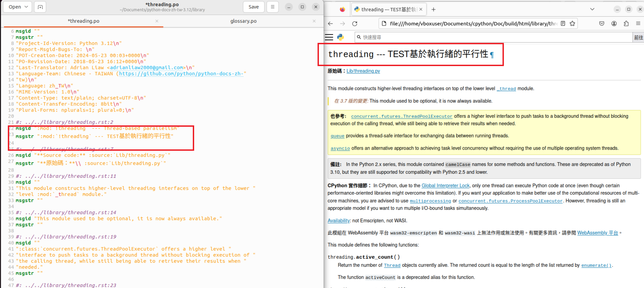The image size is (644, 288).
Task: Toggle reader view in the address bar
Action: pos(563,24)
